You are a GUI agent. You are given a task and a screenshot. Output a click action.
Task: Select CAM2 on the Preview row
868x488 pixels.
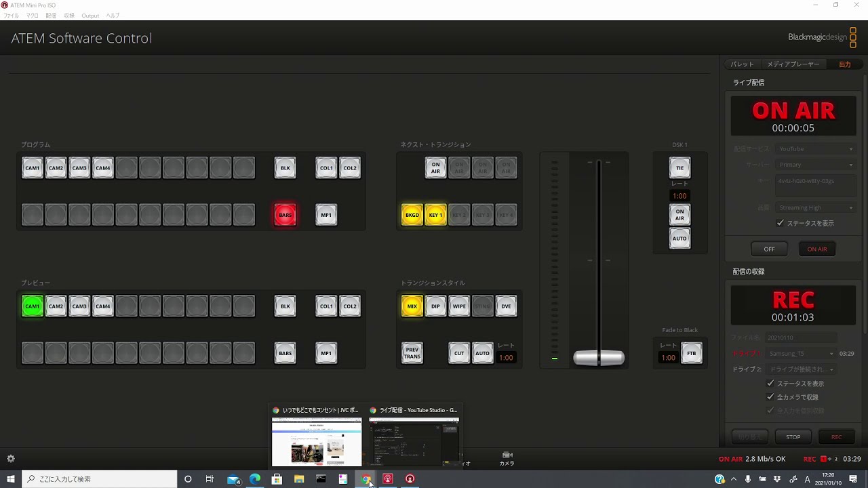pyautogui.click(x=56, y=306)
